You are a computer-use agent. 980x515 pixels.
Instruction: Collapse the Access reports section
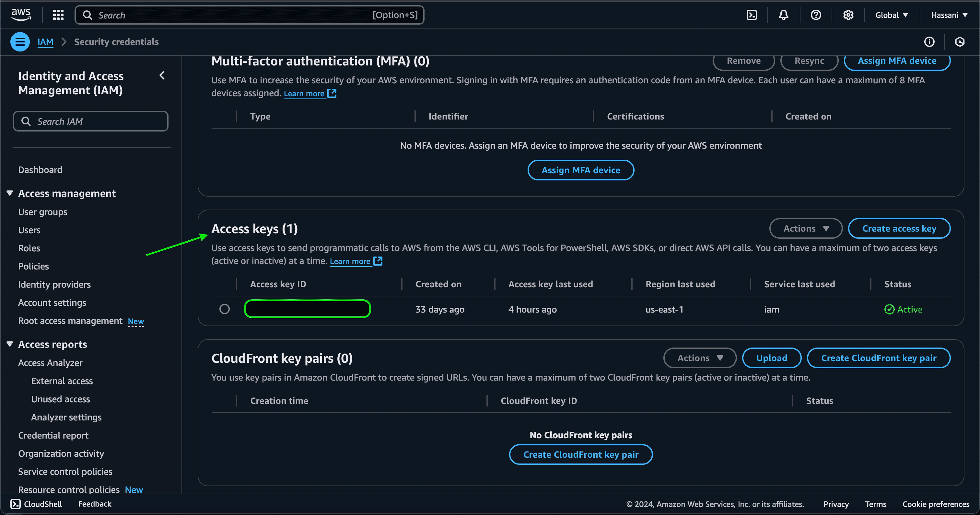(10, 344)
